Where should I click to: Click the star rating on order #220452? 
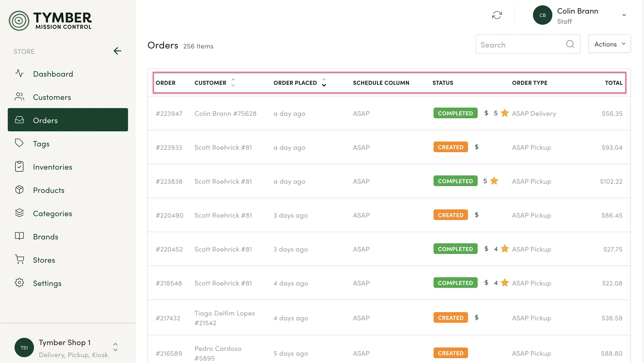coord(505,249)
